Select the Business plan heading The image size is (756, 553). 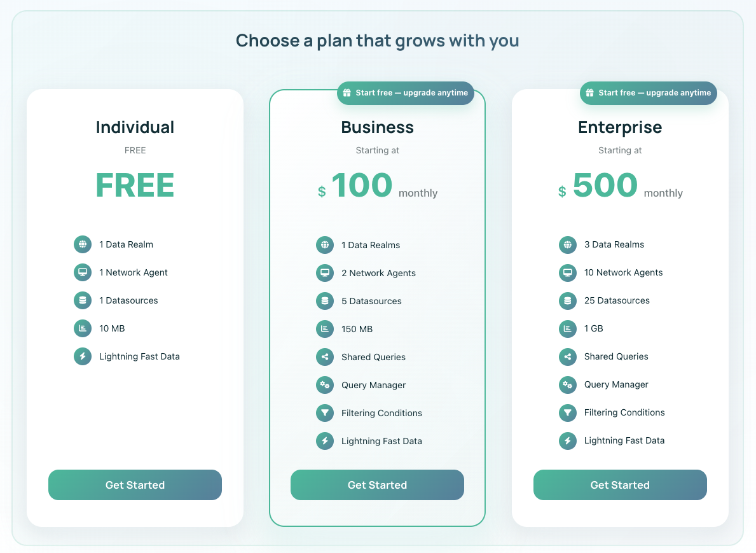pos(377,127)
